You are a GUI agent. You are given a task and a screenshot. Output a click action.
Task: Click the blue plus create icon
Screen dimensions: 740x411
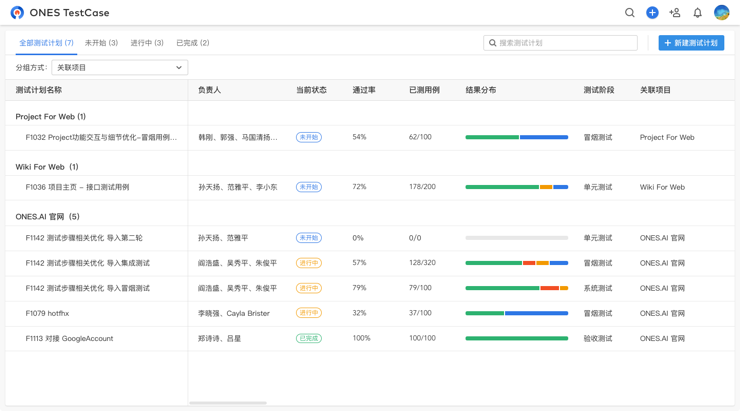point(652,13)
